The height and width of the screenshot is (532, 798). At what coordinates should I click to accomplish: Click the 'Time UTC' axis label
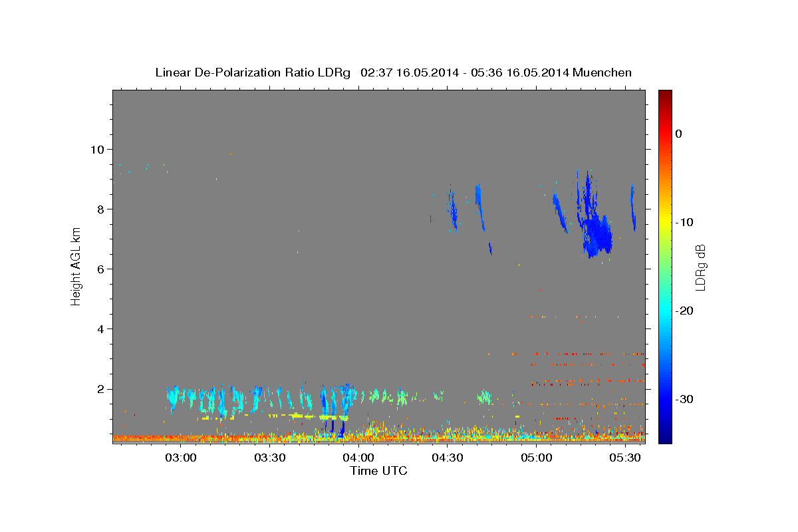coord(378,471)
